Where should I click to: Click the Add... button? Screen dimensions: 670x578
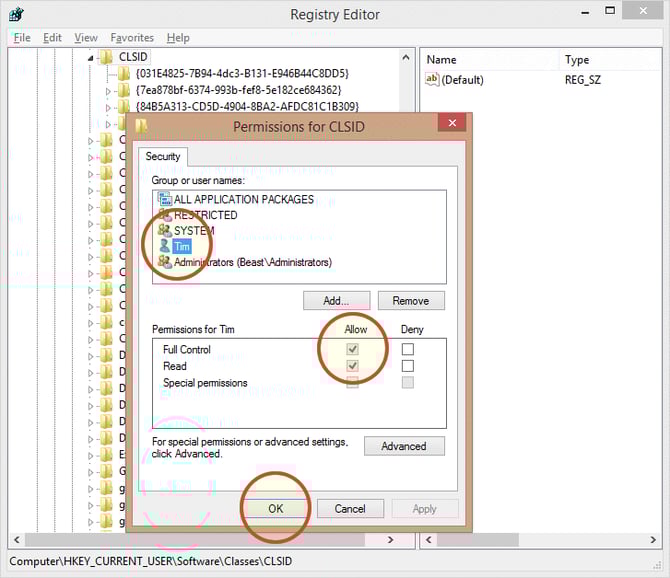click(x=336, y=300)
